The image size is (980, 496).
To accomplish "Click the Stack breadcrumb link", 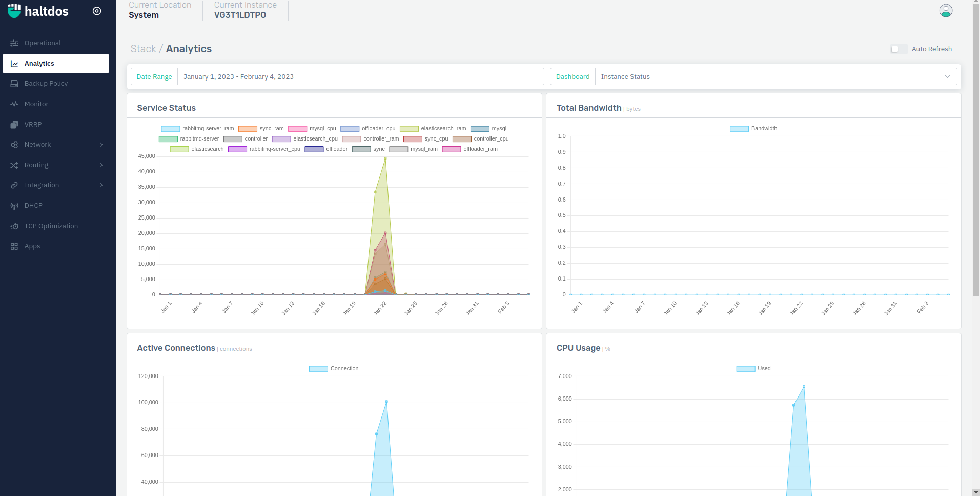I will pyautogui.click(x=143, y=49).
